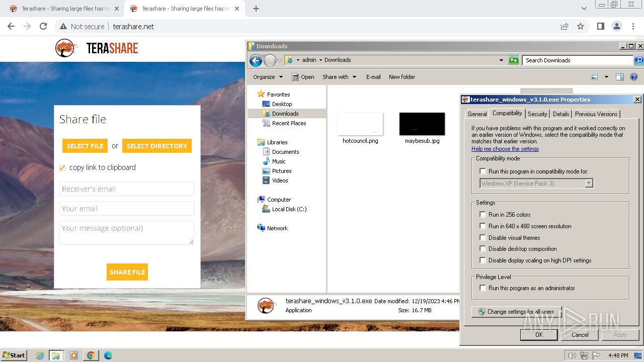Click the SELECT DIRECTORY button
Viewport: 644px width, 362px height.
pyautogui.click(x=157, y=146)
